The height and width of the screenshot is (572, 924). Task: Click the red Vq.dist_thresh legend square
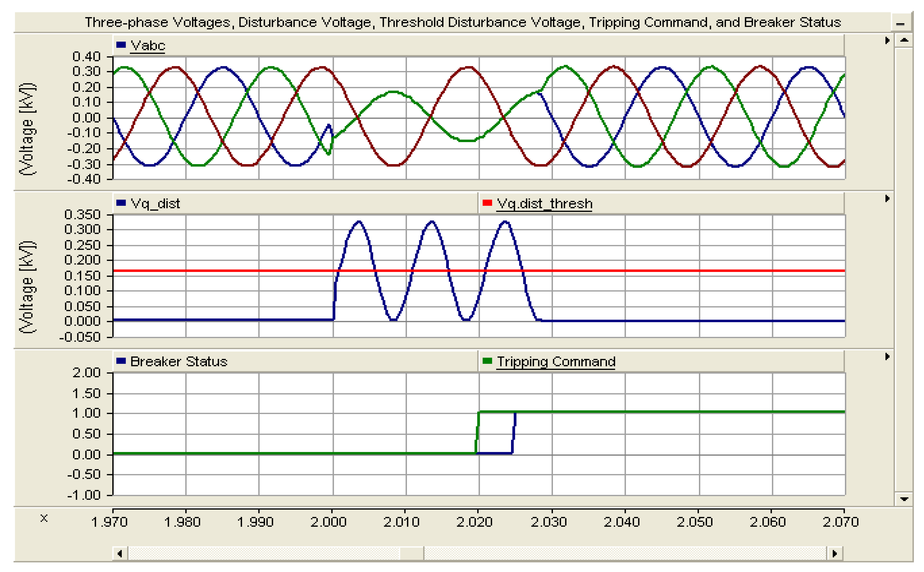pos(487,203)
